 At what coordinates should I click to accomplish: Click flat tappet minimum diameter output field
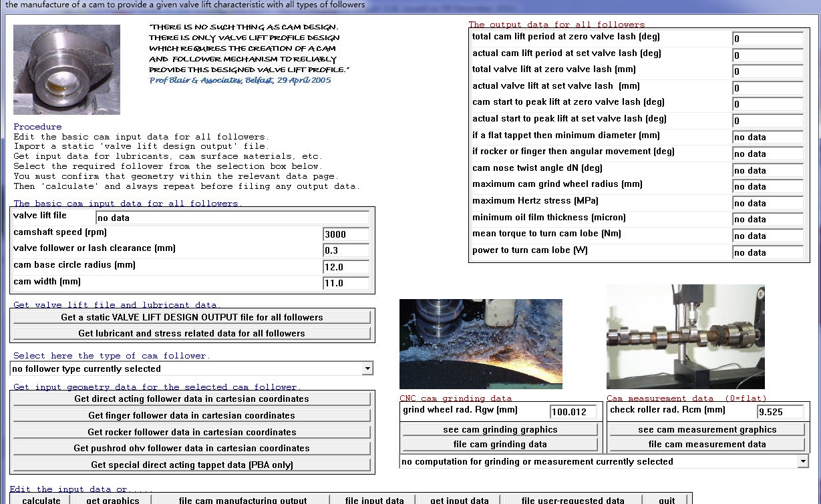click(768, 137)
